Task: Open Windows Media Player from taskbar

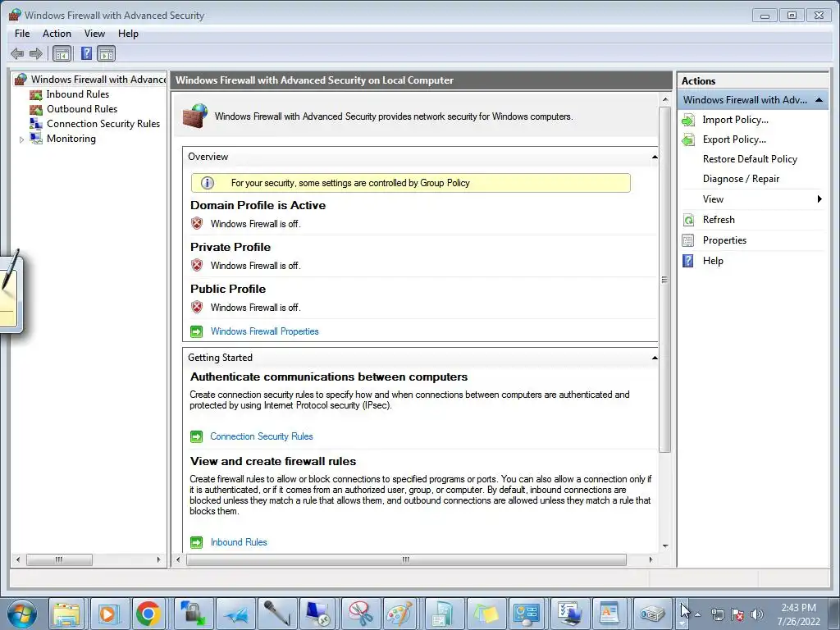Action: [107, 614]
